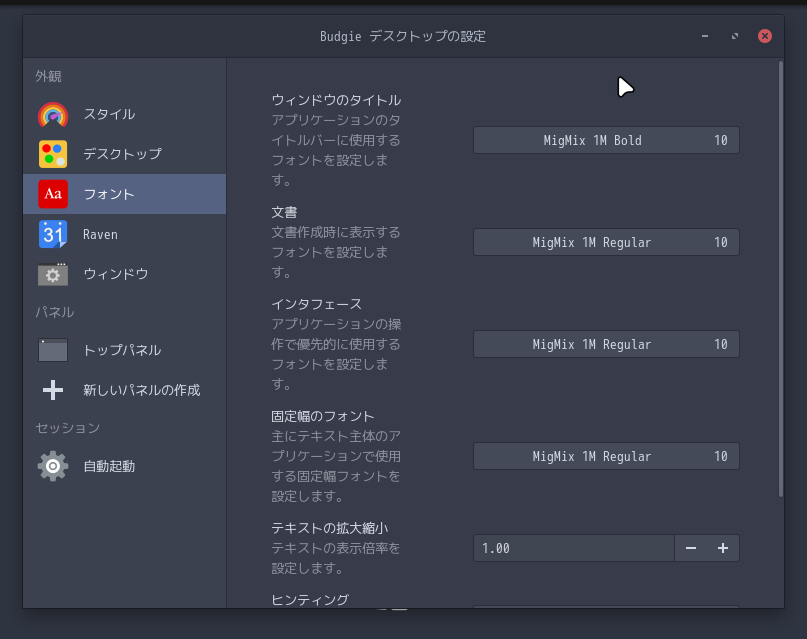Viewport: 807px width, 639px height.
Task: Click the red Aa フォント icon
Action: coord(53,194)
